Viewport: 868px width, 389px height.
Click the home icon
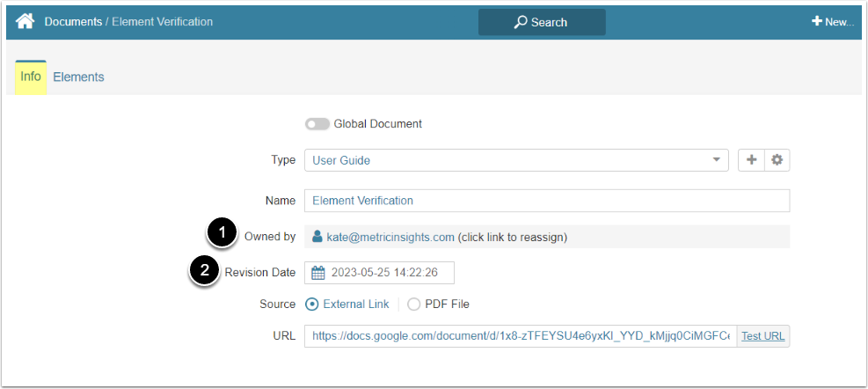click(x=25, y=21)
